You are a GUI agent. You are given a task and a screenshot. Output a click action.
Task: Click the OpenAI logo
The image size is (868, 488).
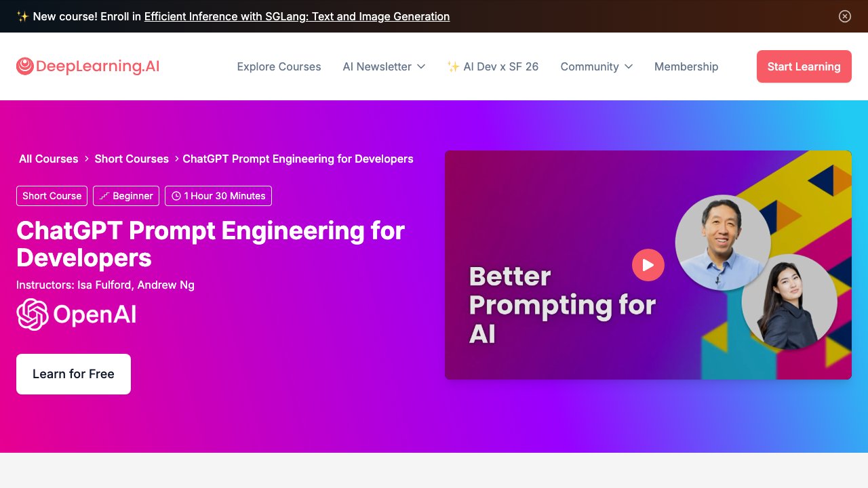[x=77, y=314]
